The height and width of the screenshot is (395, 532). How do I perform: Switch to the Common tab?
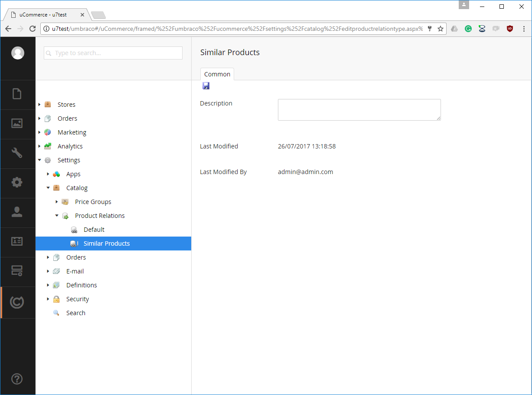(x=217, y=74)
